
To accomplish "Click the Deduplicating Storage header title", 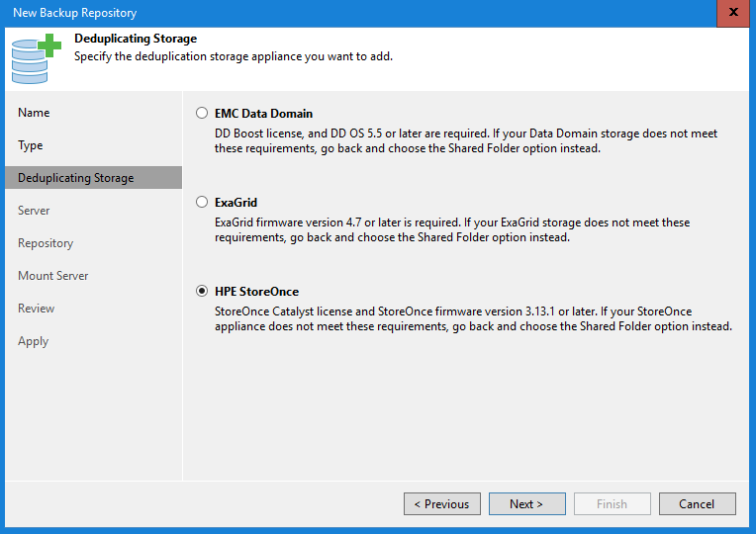I will pos(136,39).
